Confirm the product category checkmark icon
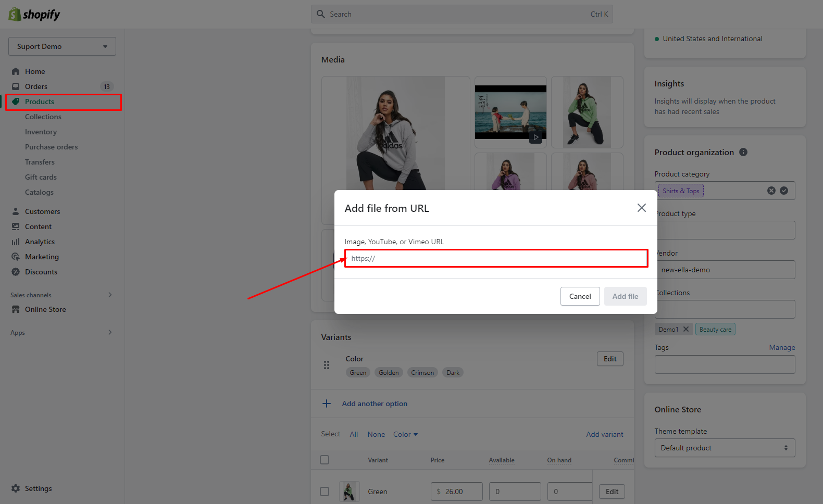This screenshot has width=823, height=504. 784,191
